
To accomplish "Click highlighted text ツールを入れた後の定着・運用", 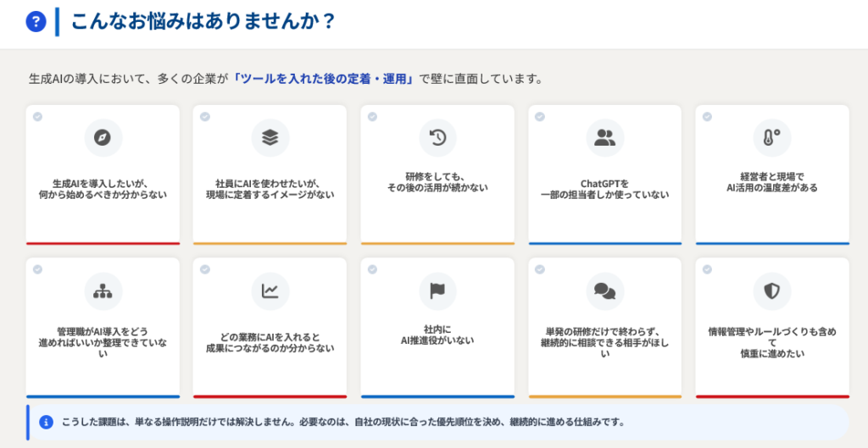I will (x=325, y=79).
